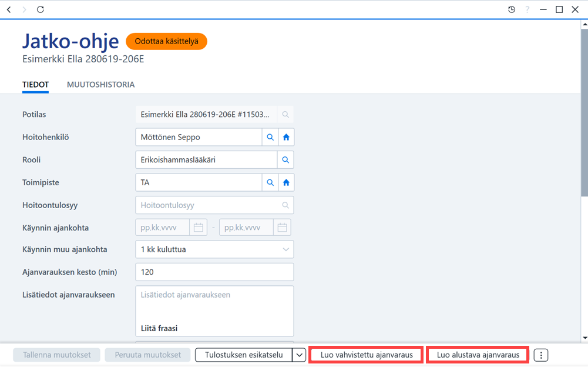The width and height of the screenshot is (588, 367).
Task: Open the history clock icon
Action: click(x=512, y=9)
